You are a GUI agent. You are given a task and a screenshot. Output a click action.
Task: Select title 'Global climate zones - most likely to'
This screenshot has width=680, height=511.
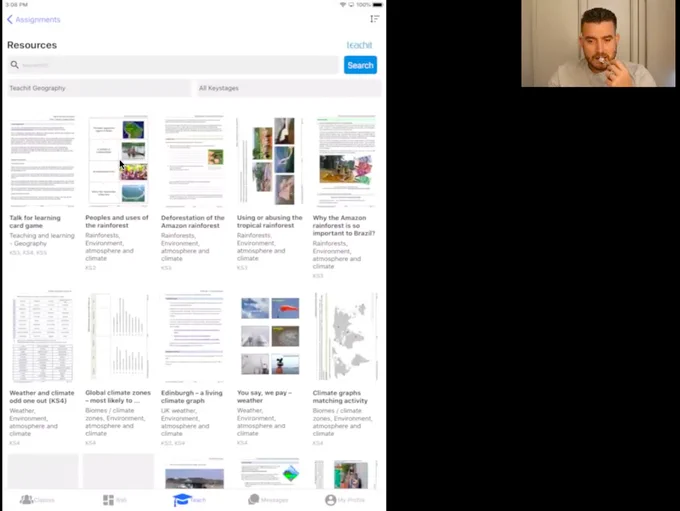(118, 396)
